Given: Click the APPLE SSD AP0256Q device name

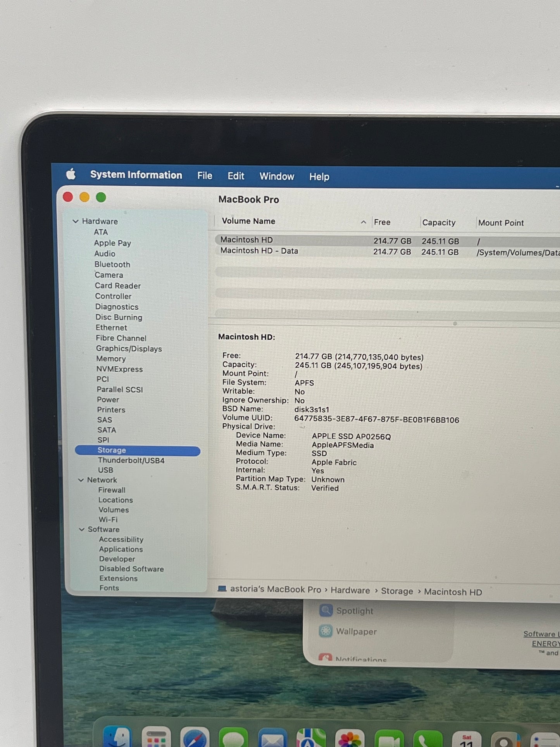Looking at the screenshot, I should pos(351,436).
